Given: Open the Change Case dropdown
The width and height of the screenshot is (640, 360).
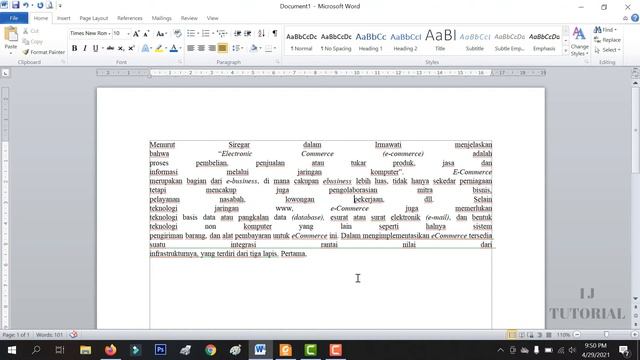Looking at the screenshot, I should coord(161,33).
